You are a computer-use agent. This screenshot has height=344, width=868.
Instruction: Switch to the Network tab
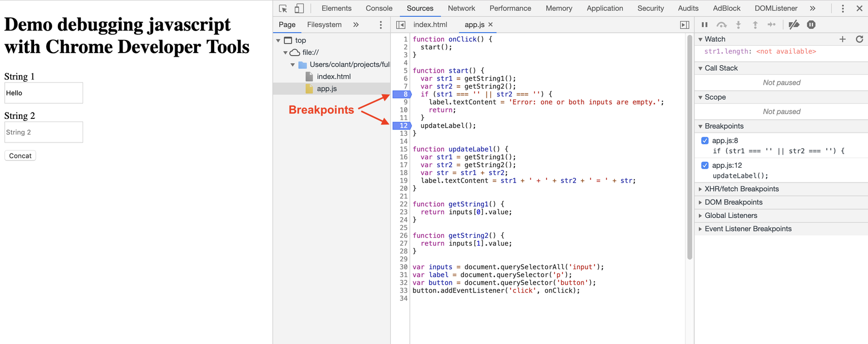tap(461, 8)
